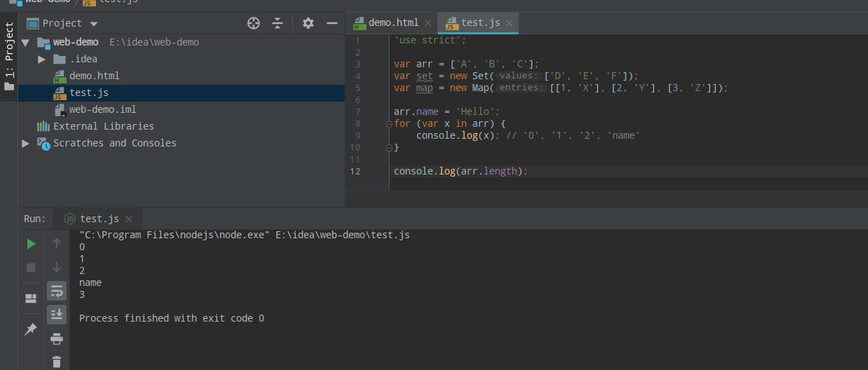Close the test.js Run tab
868x370 pixels.
(130, 219)
